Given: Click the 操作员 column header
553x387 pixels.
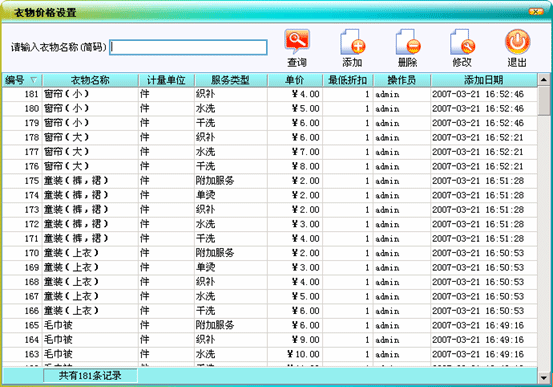Looking at the screenshot, I should pyautogui.click(x=402, y=80).
